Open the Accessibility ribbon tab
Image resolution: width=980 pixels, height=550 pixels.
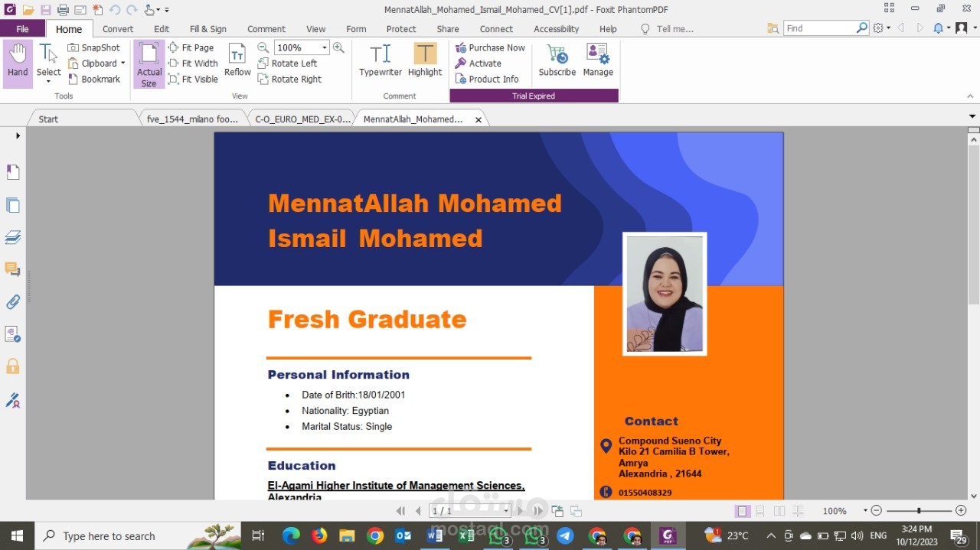tap(557, 29)
